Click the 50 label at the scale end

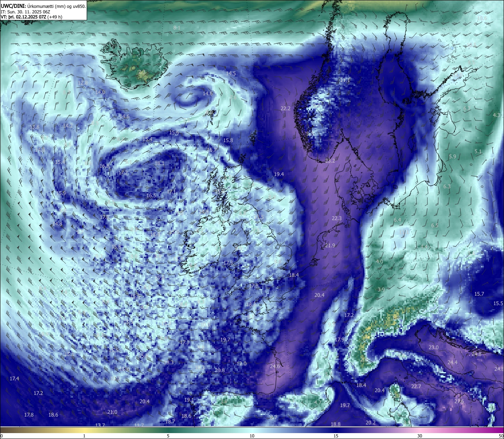tap(501, 436)
